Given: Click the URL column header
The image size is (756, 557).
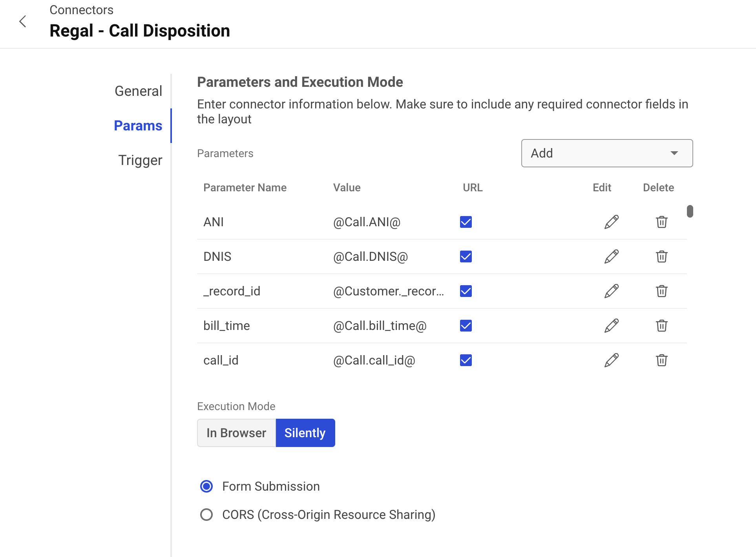Looking at the screenshot, I should [x=473, y=187].
